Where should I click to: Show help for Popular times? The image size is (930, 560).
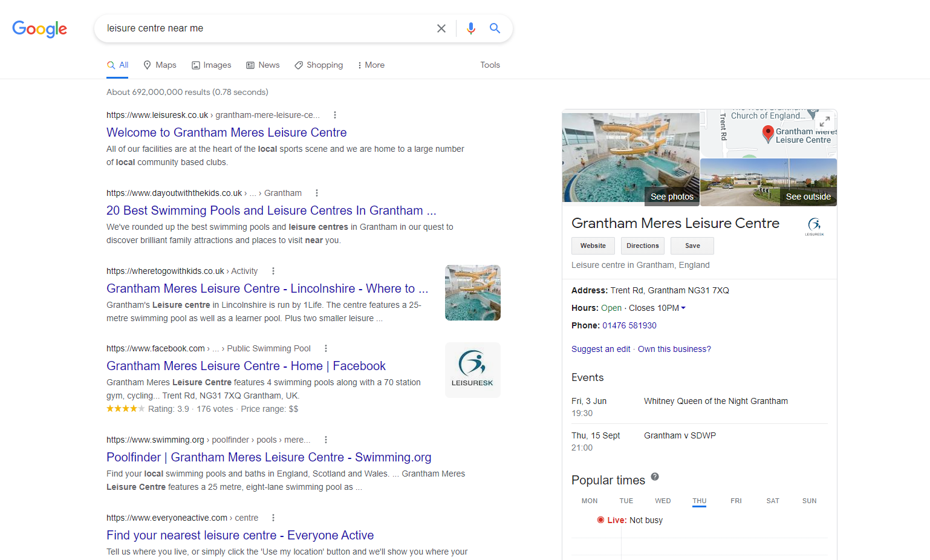[655, 477]
